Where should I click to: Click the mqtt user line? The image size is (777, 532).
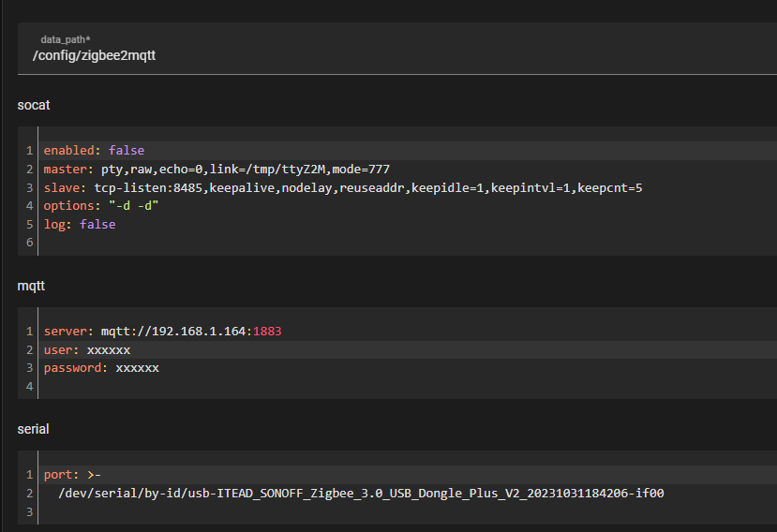coord(86,349)
